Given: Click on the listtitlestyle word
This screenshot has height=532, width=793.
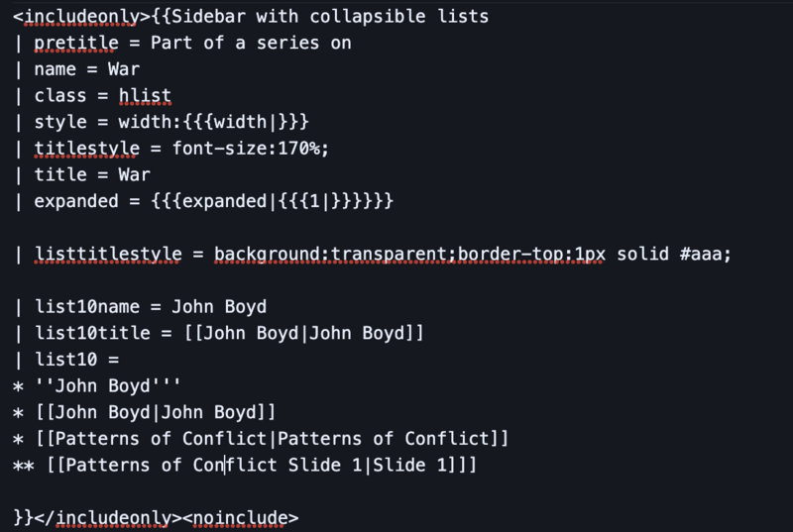Looking at the screenshot, I should click(x=108, y=255).
